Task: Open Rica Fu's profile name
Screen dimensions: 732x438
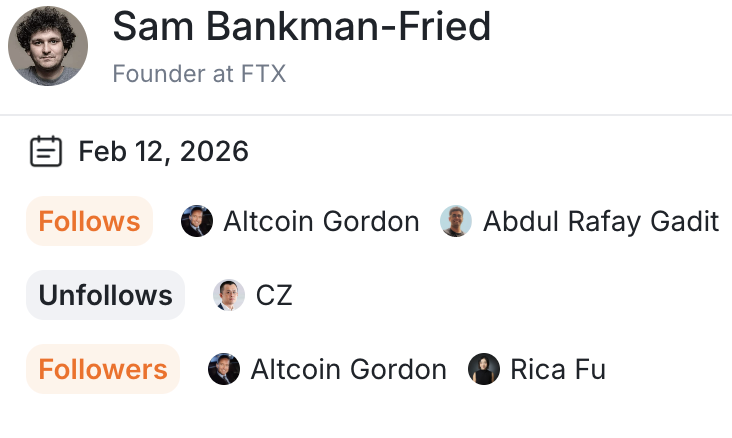Action: click(x=558, y=369)
